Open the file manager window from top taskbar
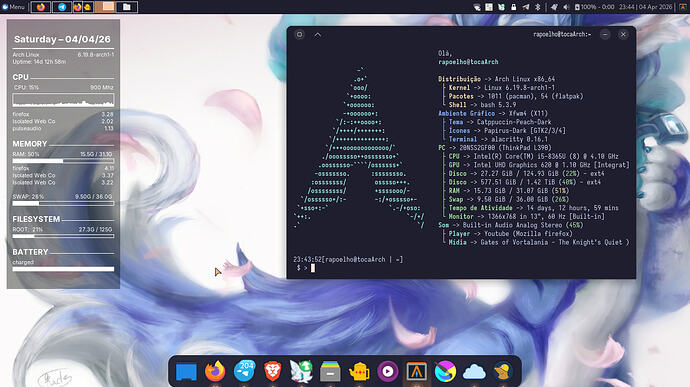690x387 pixels. (127, 7)
